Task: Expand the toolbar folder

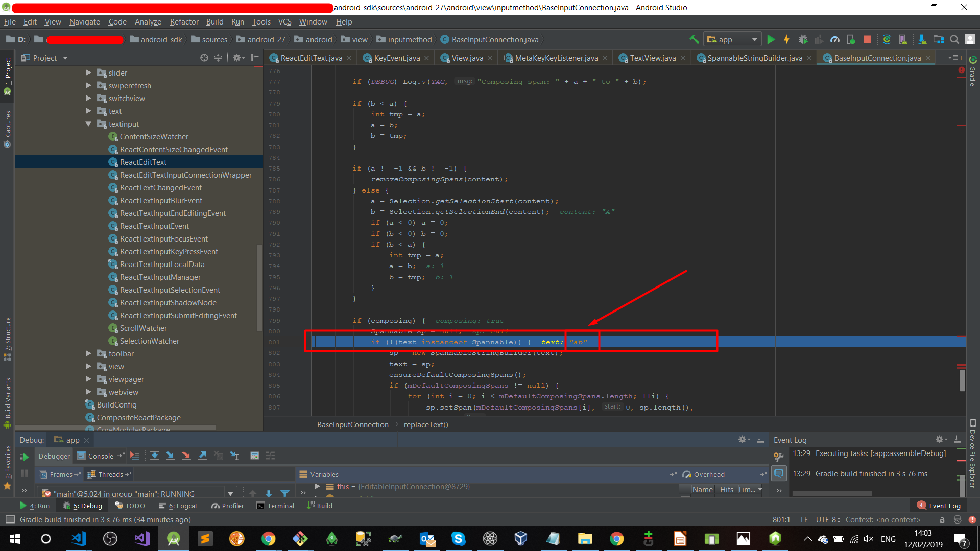Action: click(x=88, y=353)
